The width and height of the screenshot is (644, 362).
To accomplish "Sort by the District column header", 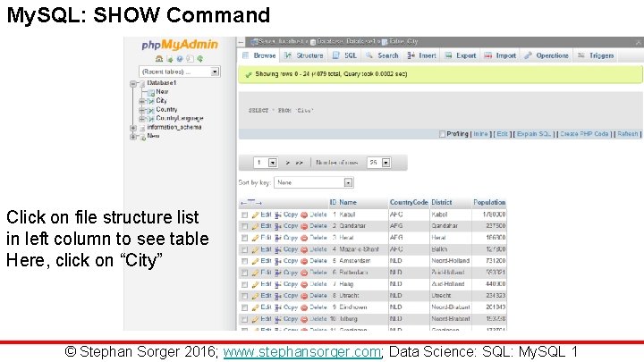I will click(x=442, y=203).
